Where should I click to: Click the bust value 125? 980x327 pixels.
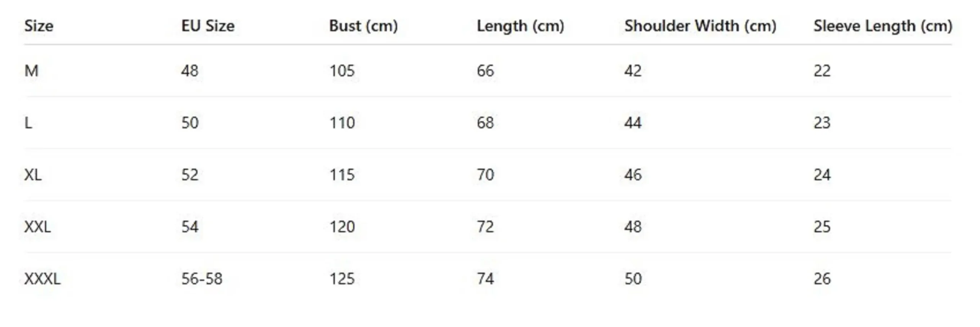[342, 279]
